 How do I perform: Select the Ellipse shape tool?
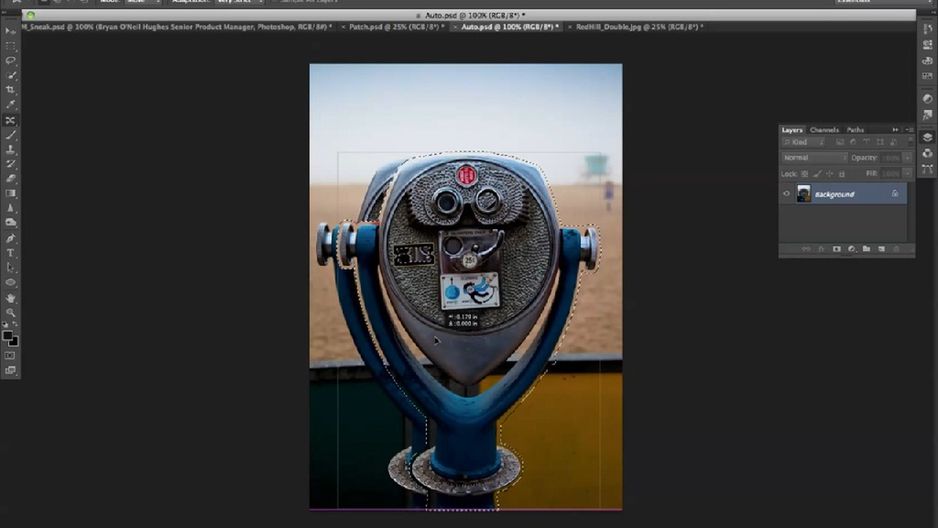(x=10, y=282)
